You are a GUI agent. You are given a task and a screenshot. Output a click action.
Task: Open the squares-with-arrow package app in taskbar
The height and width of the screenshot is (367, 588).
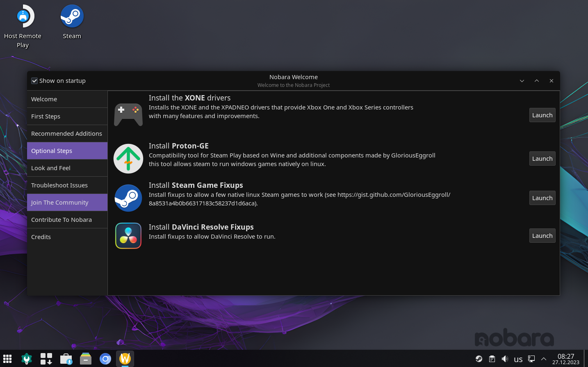46,359
